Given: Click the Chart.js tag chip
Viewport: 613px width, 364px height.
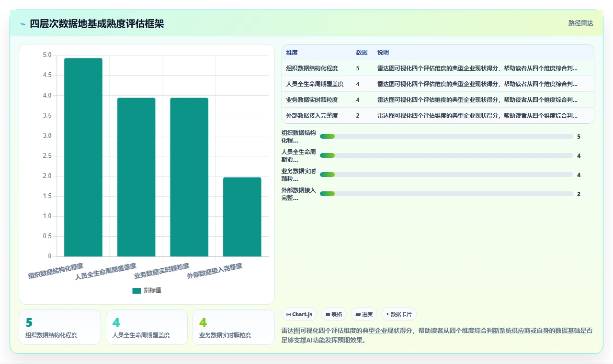Looking at the screenshot, I should (x=299, y=314).
